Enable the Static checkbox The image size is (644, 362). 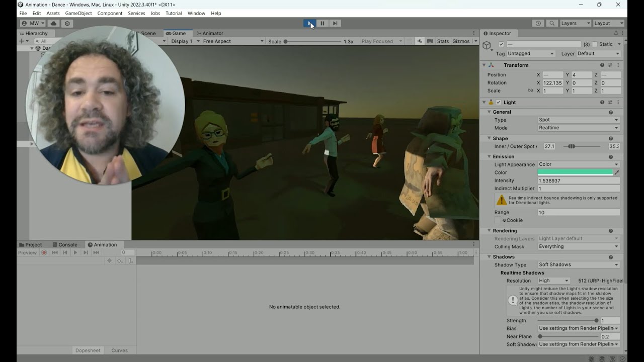pyautogui.click(x=595, y=44)
